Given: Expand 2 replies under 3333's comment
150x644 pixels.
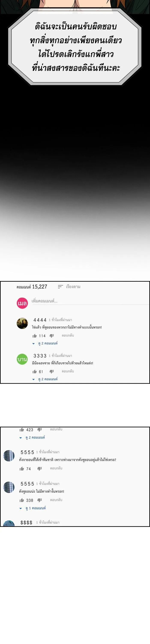Looking at the screenshot, I should click(45, 379).
